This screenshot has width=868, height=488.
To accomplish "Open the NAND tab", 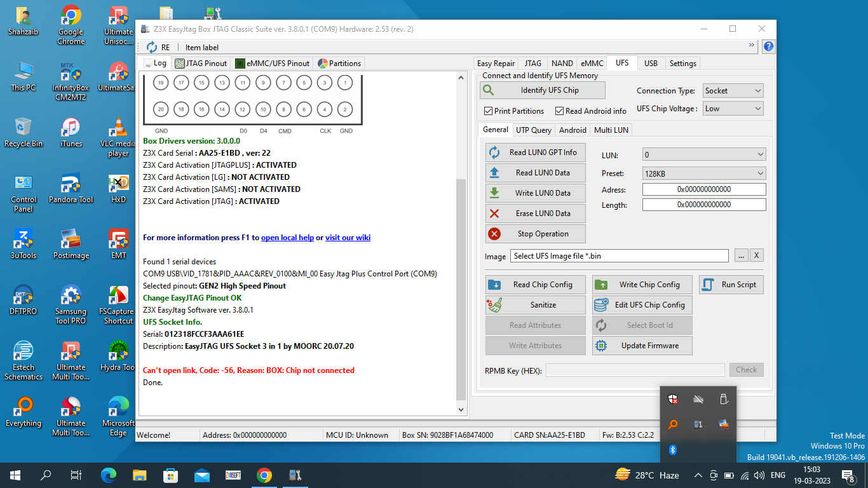I will point(562,64).
